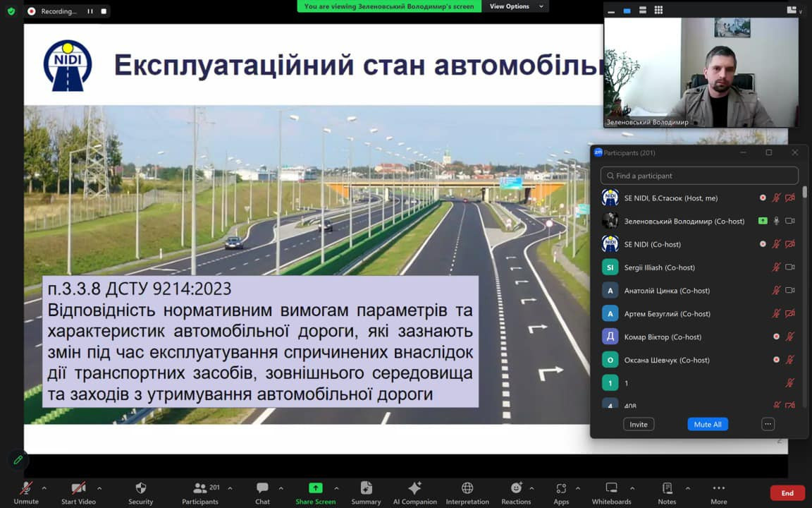Open the Security shield icon
Image resolution: width=812 pixels, height=508 pixels.
click(140, 488)
